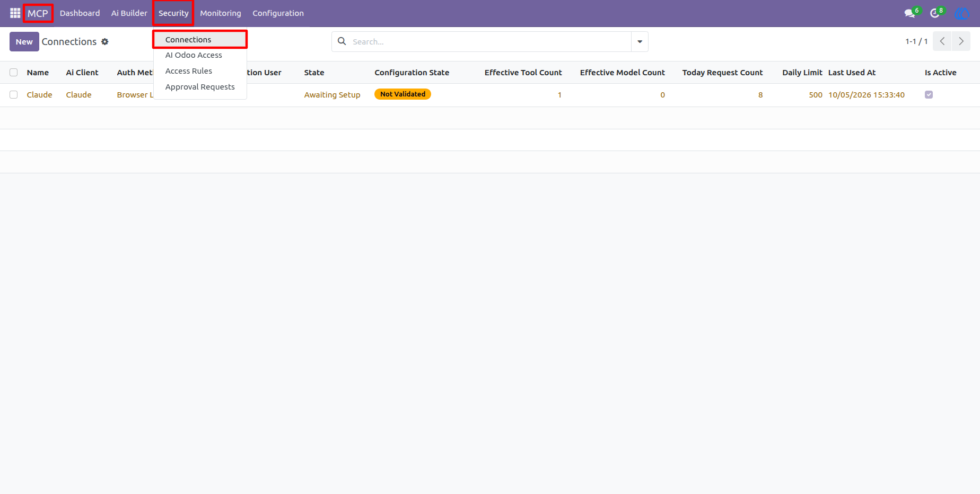Screen dimensions: 980x494
Task: Sort by Effective Tool Count header
Action: click(x=523, y=73)
